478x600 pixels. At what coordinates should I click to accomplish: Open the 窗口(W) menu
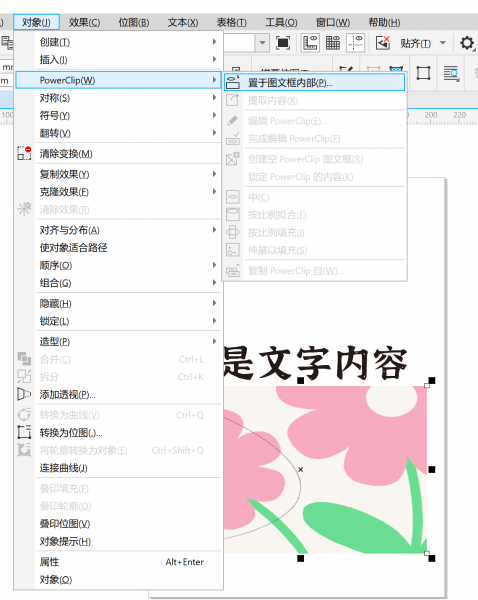tap(333, 22)
